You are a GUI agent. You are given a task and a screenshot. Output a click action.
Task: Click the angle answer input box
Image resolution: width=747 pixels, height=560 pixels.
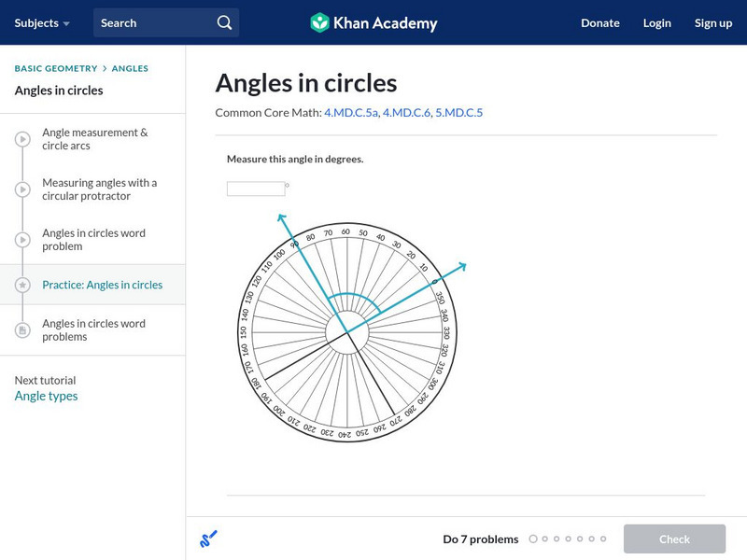[x=256, y=189]
